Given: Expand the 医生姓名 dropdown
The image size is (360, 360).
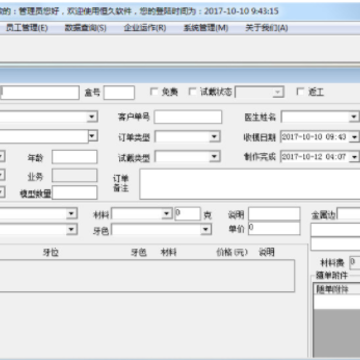Looking at the screenshot, I should [x=353, y=117].
